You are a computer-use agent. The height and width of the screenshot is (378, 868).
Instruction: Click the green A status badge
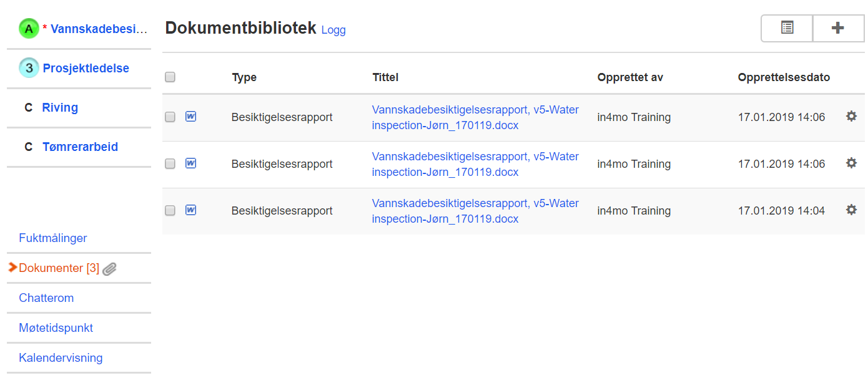[x=29, y=29]
